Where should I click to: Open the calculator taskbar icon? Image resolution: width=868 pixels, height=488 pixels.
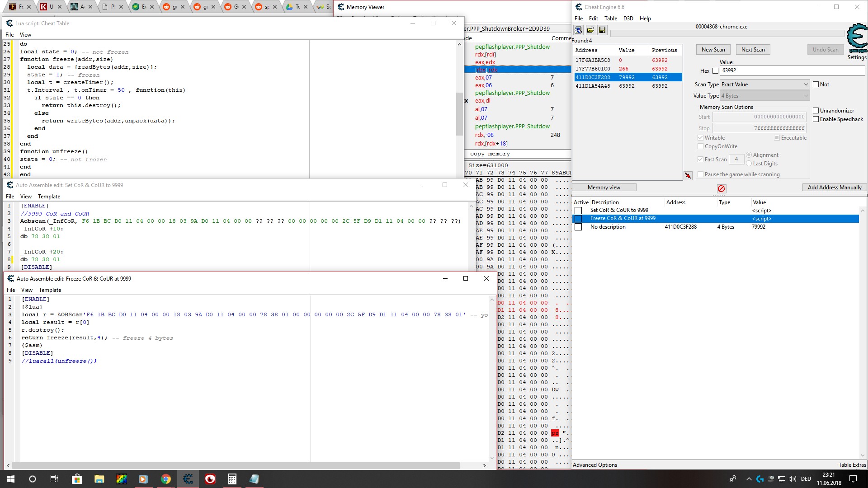point(232,479)
